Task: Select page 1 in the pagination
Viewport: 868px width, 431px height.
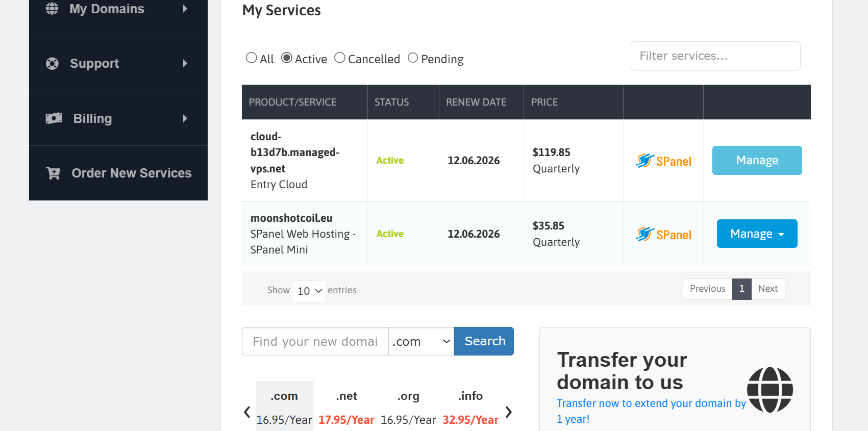Action: (x=741, y=289)
